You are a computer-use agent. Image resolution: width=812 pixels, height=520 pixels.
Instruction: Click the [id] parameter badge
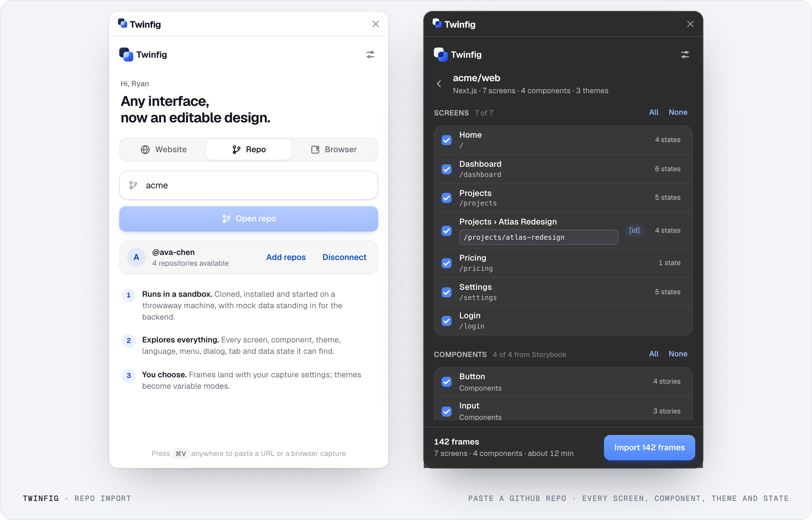pyautogui.click(x=634, y=230)
